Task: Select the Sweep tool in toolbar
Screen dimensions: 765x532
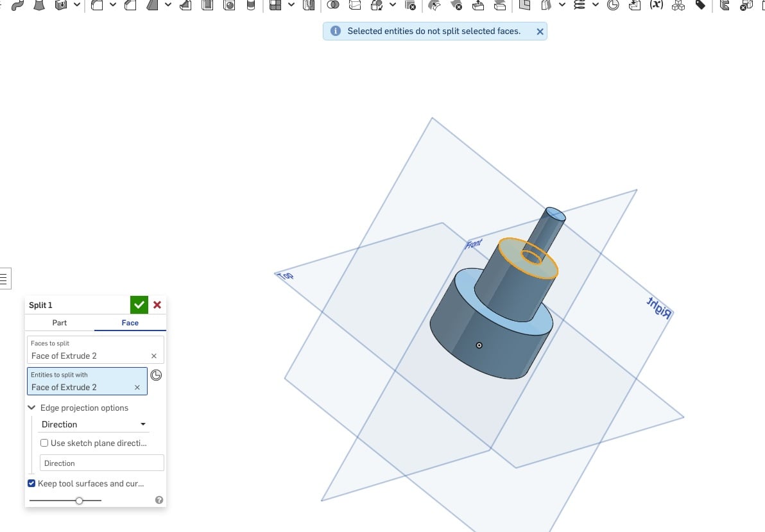Action: 17,5
